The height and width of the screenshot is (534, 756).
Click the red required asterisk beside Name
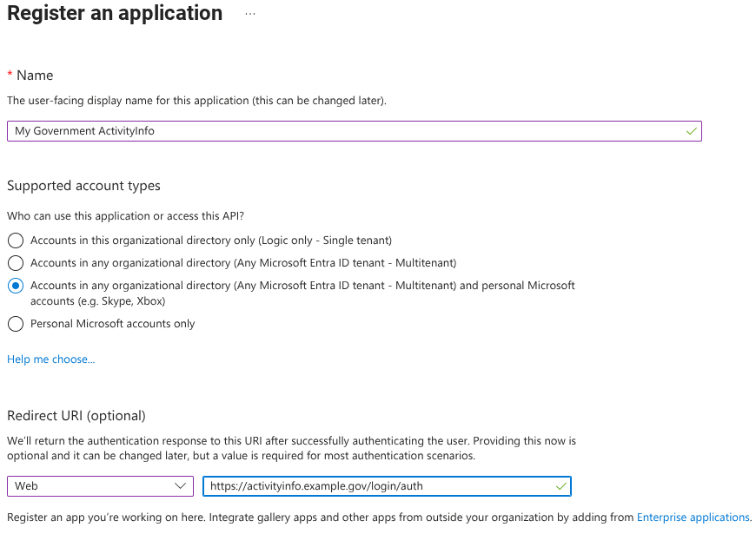[10, 76]
